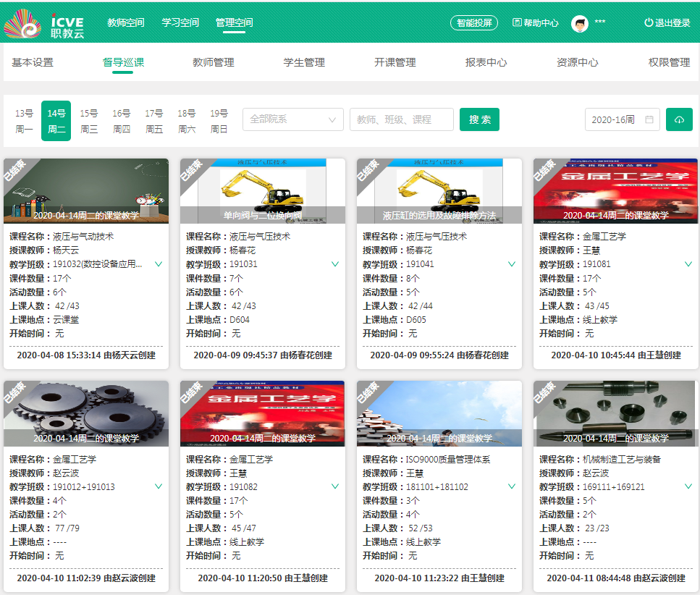Switch to the 基本设置 tab
This screenshot has height=595, width=700.
pos(33,62)
